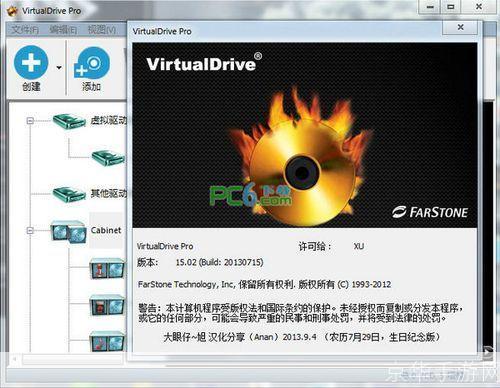
Task: Maximize the main VirtualDrive Pro window
Action: tap(451, 7)
